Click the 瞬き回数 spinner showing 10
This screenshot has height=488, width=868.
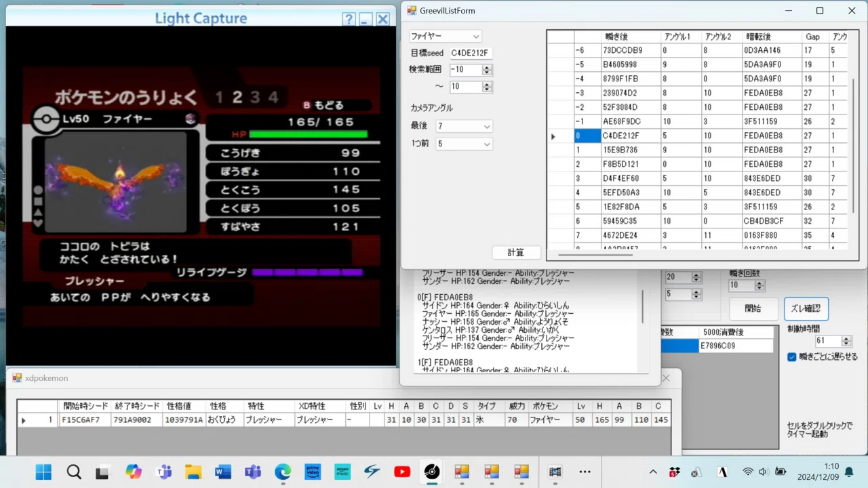pyautogui.click(x=746, y=285)
